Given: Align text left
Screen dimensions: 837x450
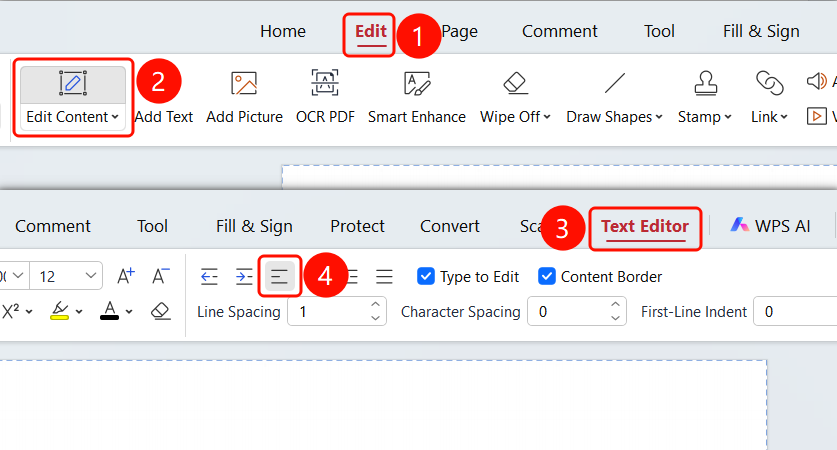Looking at the screenshot, I should pos(280,277).
